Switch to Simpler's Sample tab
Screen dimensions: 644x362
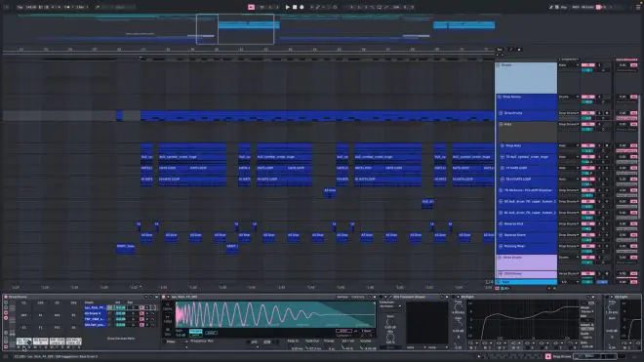(x=342, y=297)
